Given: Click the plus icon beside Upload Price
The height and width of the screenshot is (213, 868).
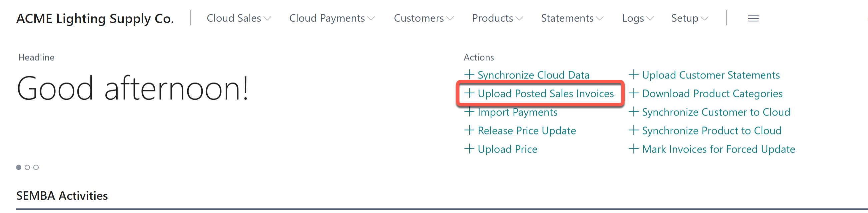Looking at the screenshot, I should 470,149.
